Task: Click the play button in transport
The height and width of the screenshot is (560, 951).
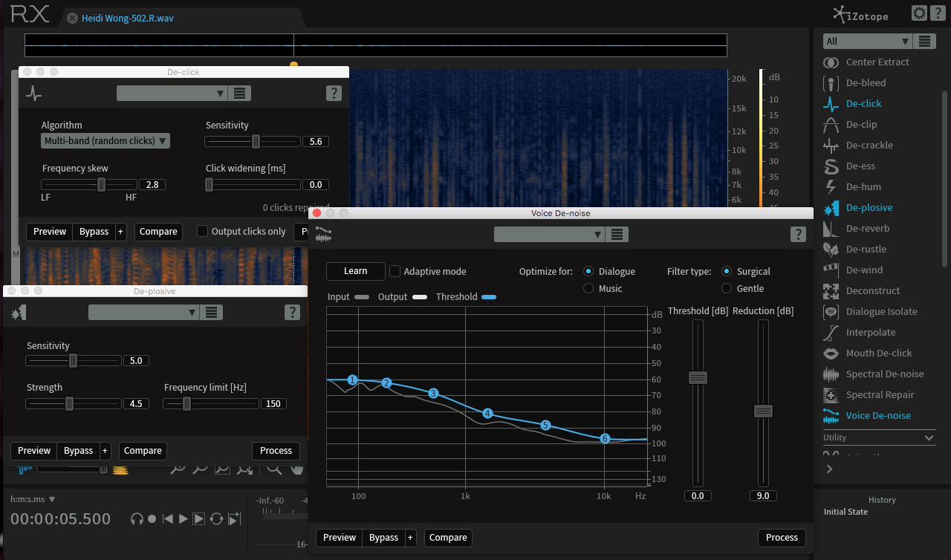Action: point(184,519)
